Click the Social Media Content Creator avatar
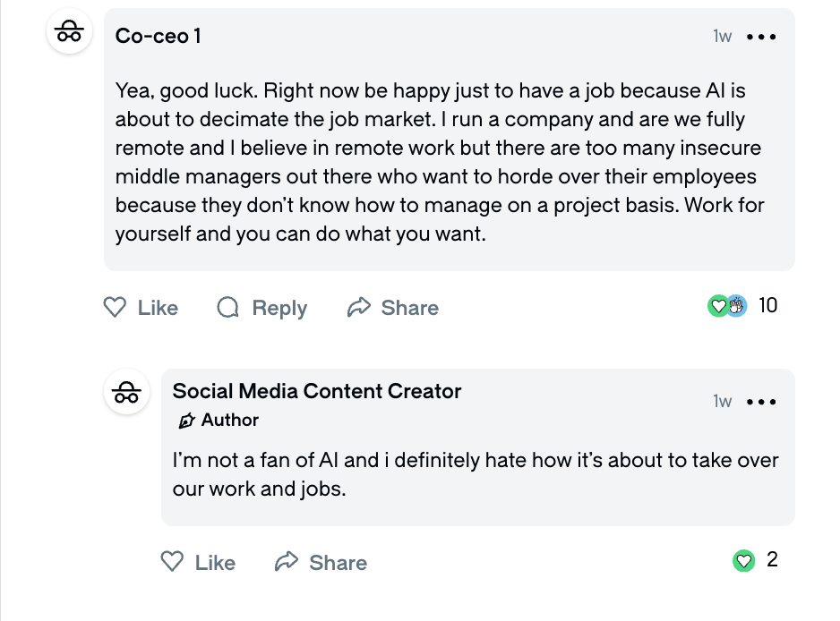Image resolution: width=840 pixels, height=621 pixels. click(126, 392)
